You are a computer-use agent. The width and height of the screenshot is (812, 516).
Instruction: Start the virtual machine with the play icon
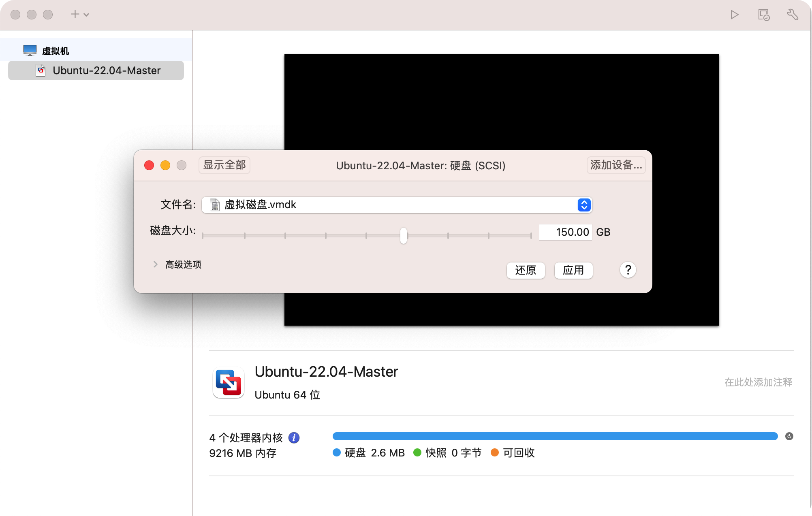pos(734,14)
